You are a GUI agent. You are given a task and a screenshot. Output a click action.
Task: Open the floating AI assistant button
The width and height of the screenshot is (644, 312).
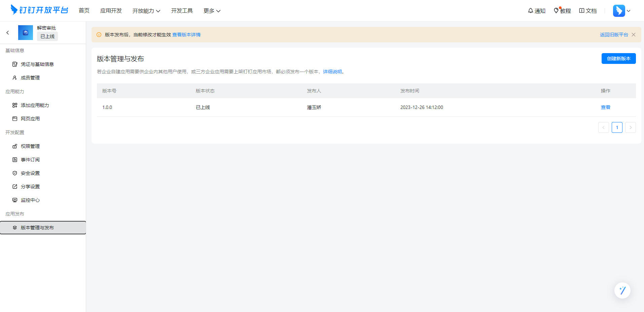point(622,290)
